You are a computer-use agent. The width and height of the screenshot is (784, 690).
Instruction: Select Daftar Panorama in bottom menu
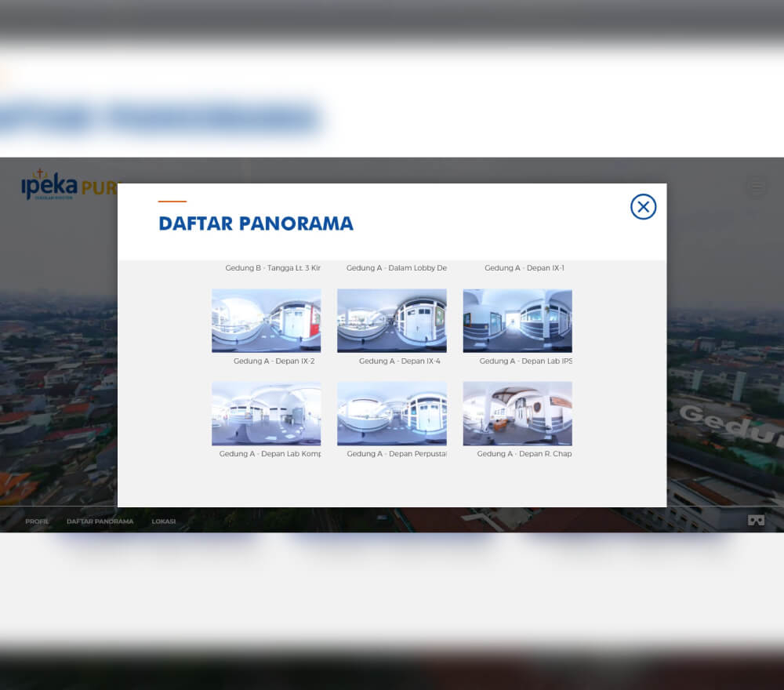(x=100, y=521)
